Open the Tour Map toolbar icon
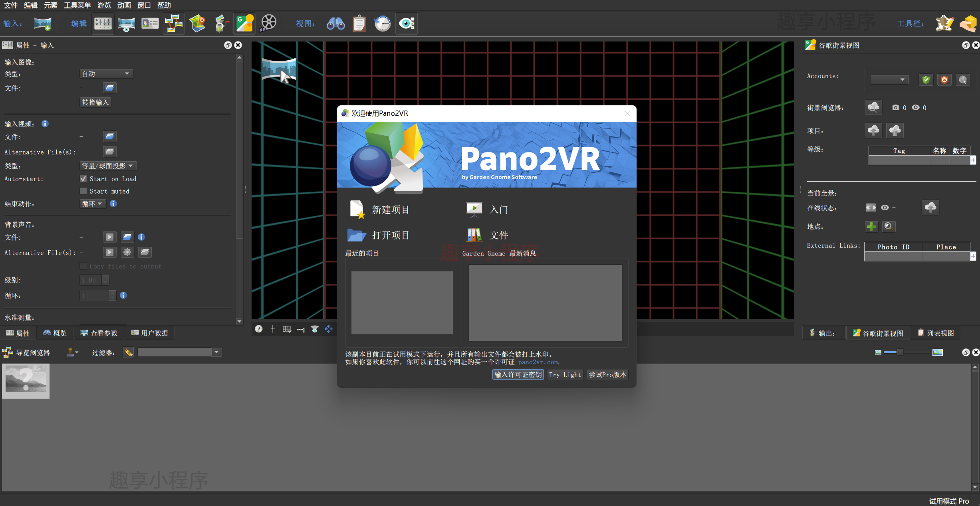Screen dimensions: 980x506 point(197,24)
